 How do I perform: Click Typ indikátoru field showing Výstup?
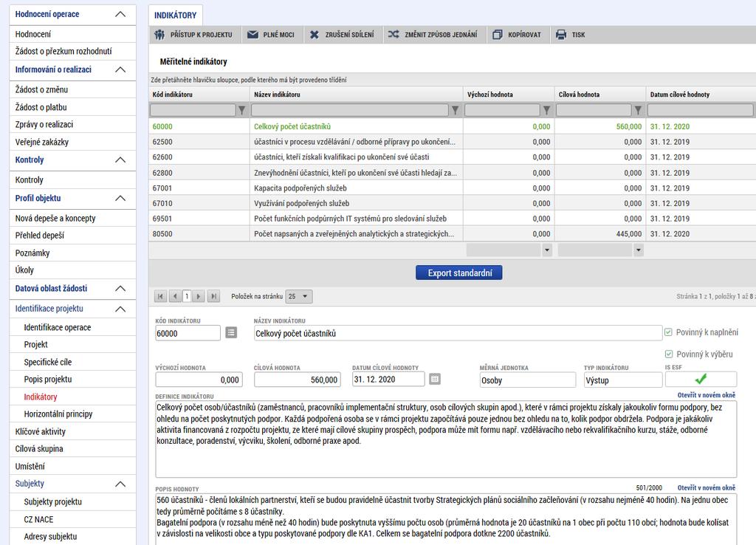(x=622, y=380)
